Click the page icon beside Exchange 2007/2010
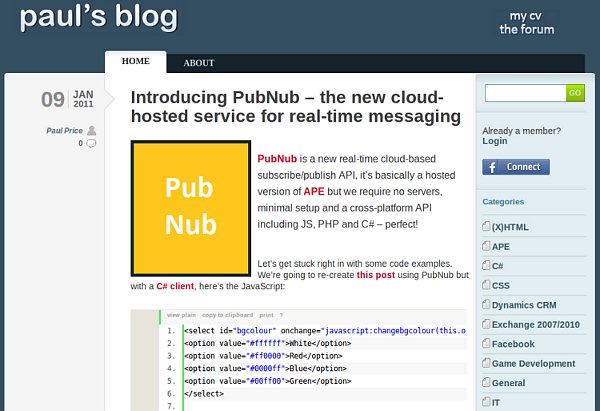This screenshot has width=600, height=411. click(x=486, y=323)
